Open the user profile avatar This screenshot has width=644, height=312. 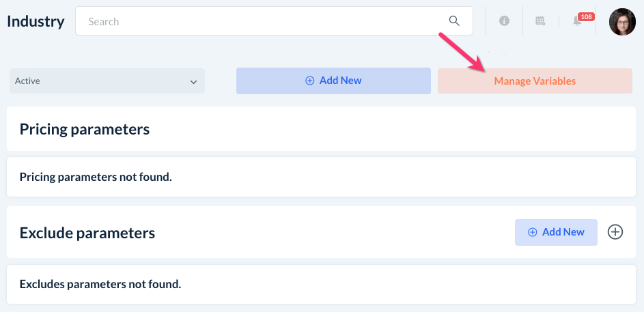(x=622, y=22)
